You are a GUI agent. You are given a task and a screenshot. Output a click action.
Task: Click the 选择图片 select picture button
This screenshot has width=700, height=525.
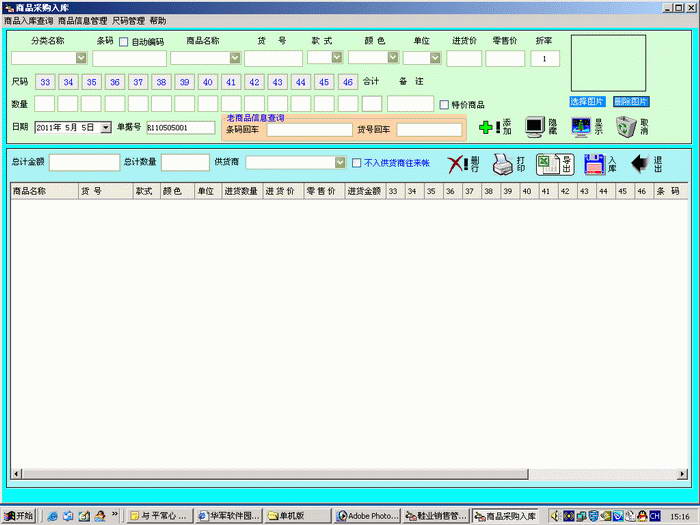(x=587, y=102)
